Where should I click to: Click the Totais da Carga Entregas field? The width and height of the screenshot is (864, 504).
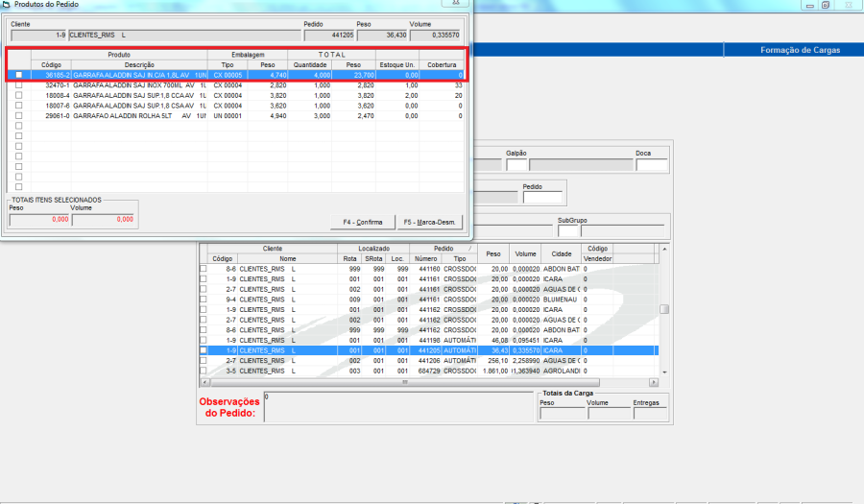(650, 413)
